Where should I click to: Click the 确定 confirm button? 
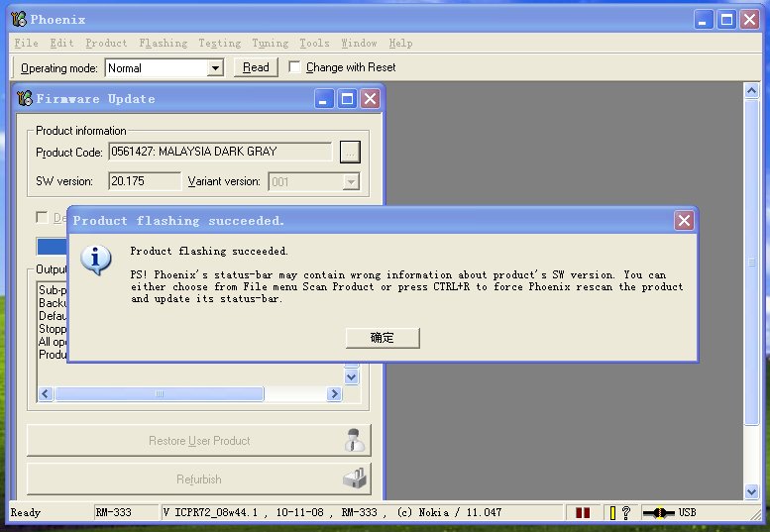[383, 338]
